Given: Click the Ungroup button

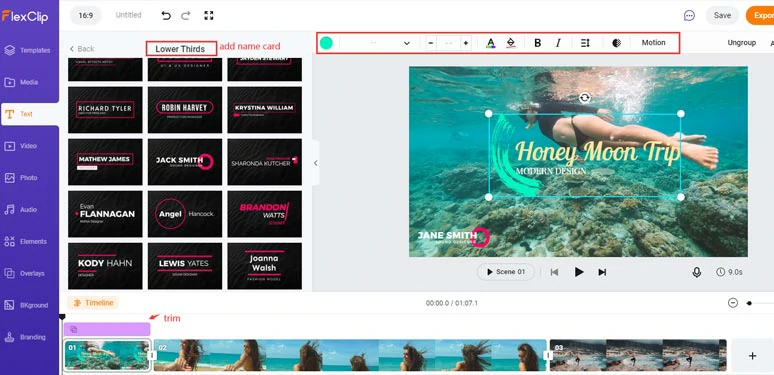Looking at the screenshot, I should (x=741, y=43).
